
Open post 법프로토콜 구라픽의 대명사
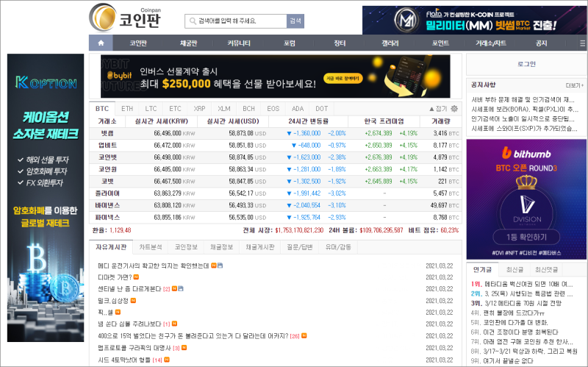click(x=135, y=348)
